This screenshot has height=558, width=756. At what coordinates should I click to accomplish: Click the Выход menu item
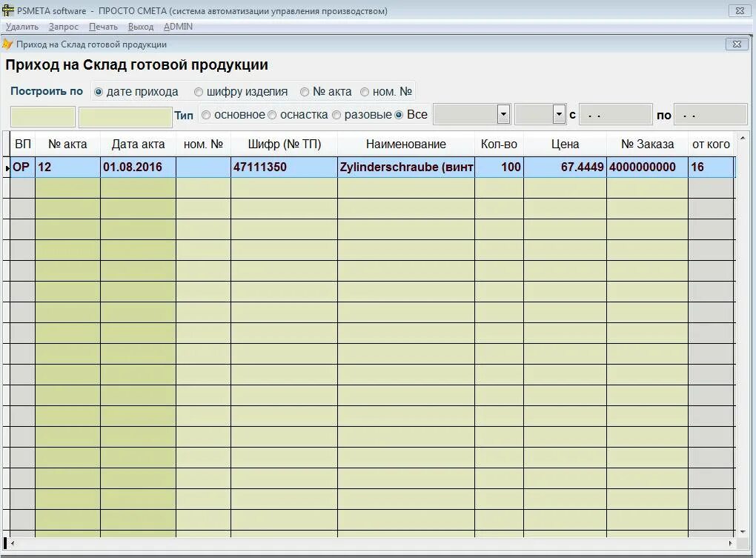pos(140,27)
